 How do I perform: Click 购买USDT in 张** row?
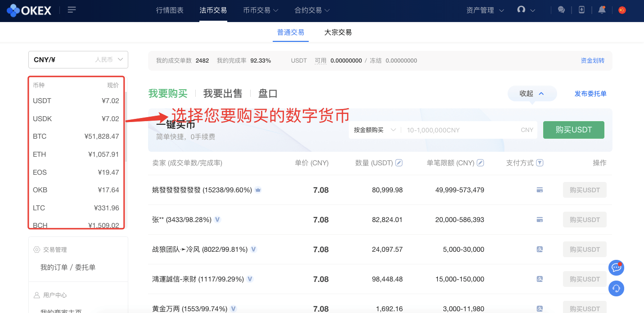(585, 220)
